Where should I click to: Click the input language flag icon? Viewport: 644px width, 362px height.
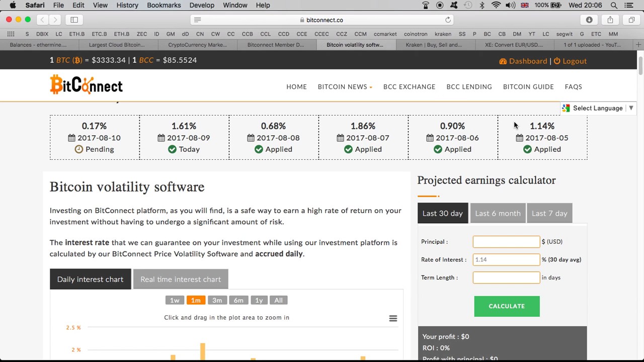tap(524, 5)
